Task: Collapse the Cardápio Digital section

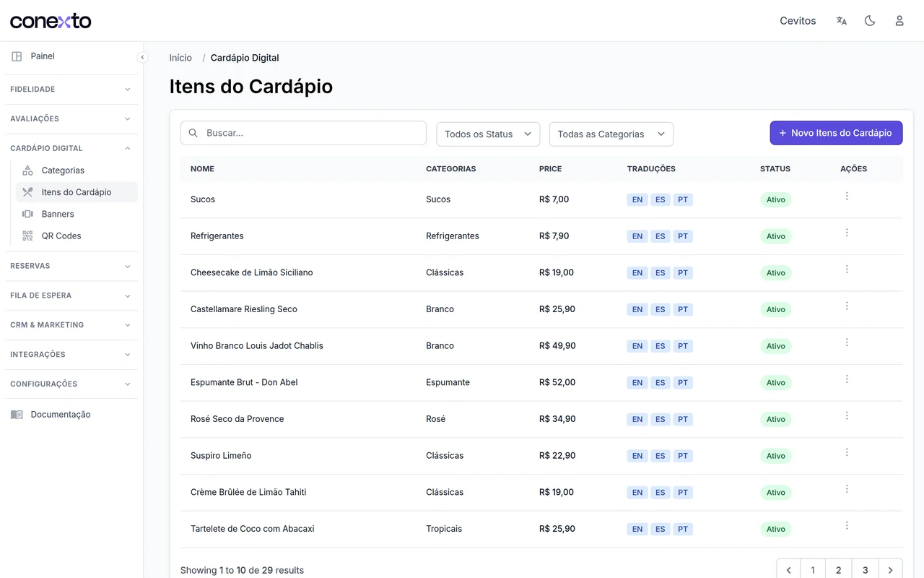Action: coord(71,148)
